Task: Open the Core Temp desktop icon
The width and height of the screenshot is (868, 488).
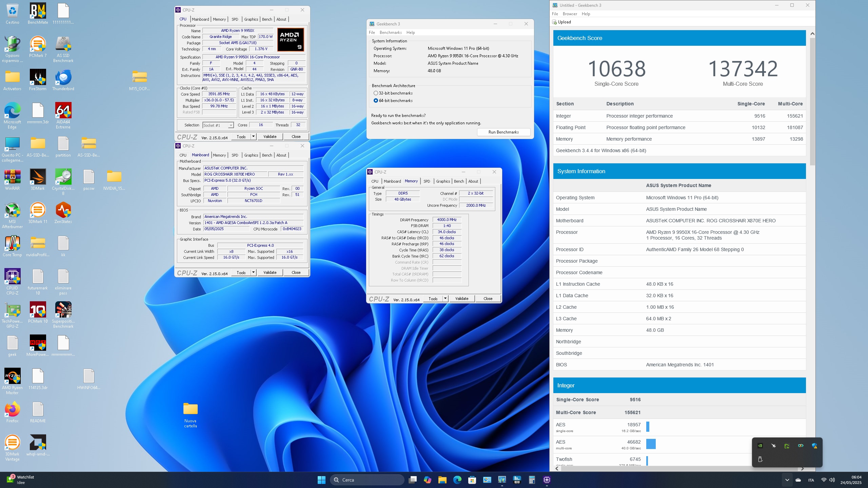Action: click(x=12, y=246)
